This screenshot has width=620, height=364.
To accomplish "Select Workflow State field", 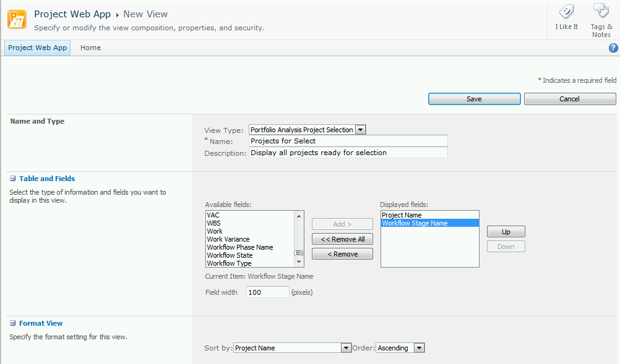I will (251, 255).
